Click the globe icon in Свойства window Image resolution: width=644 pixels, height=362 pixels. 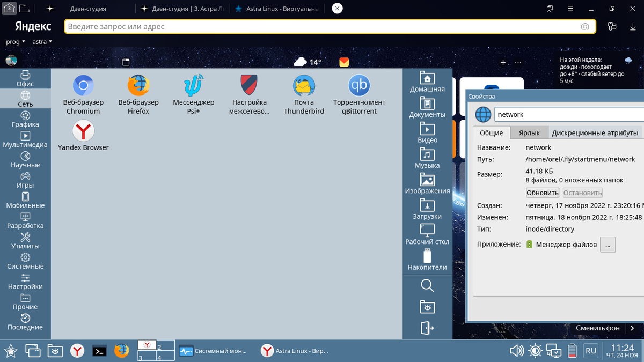(483, 114)
